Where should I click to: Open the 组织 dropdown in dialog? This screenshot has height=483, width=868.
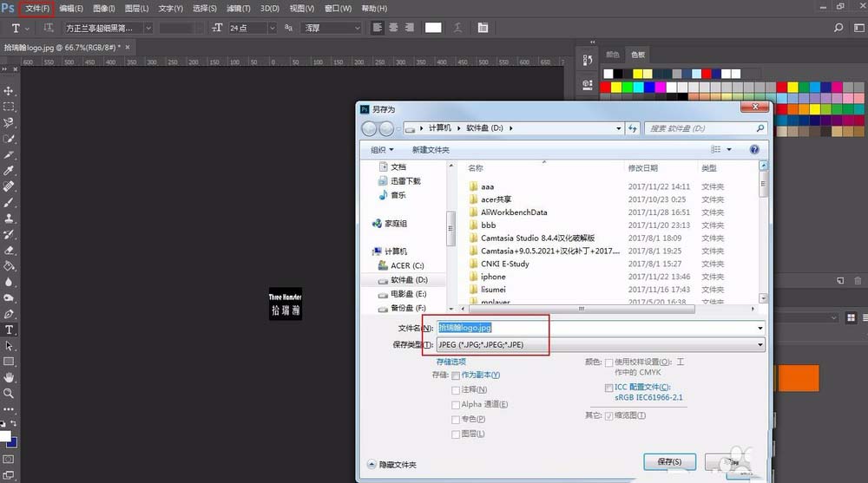(382, 150)
